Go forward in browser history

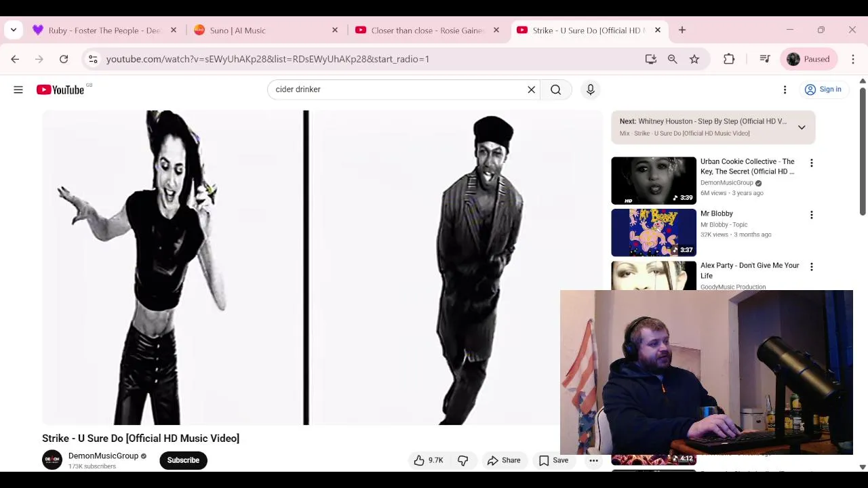[x=39, y=59]
